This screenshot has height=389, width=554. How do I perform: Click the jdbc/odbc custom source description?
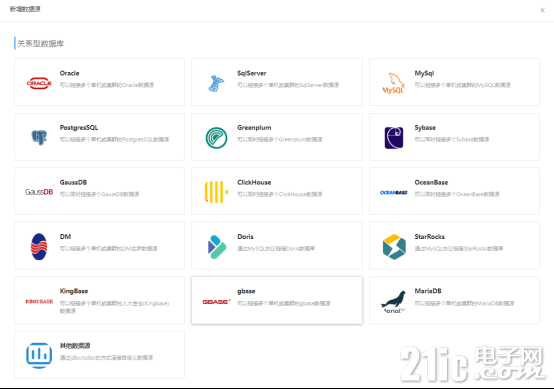click(x=106, y=358)
